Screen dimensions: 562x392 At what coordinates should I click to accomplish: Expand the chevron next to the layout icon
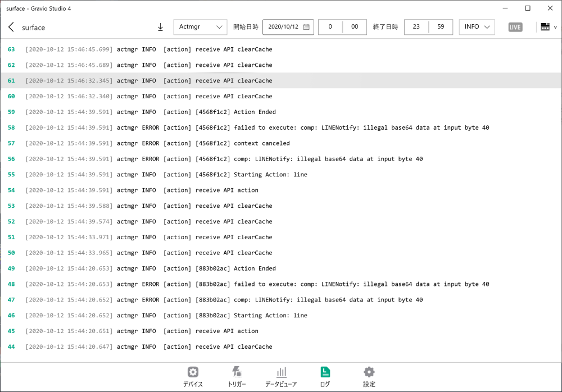click(x=555, y=26)
